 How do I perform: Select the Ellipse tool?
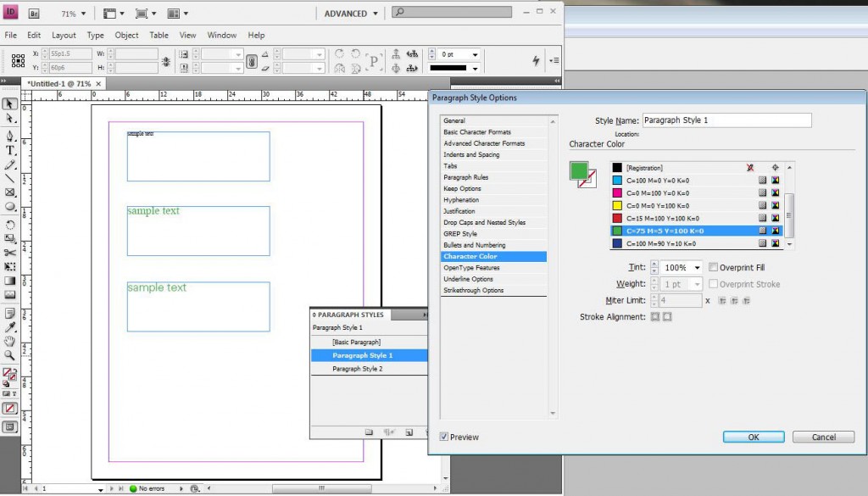click(x=9, y=207)
